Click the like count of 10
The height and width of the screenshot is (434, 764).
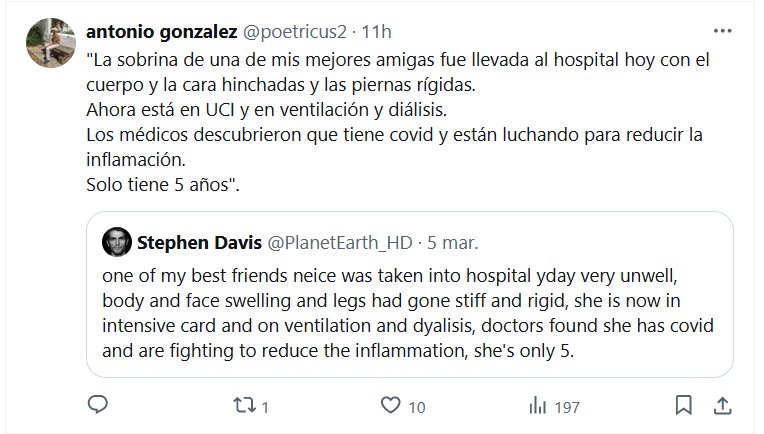coord(417,406)
